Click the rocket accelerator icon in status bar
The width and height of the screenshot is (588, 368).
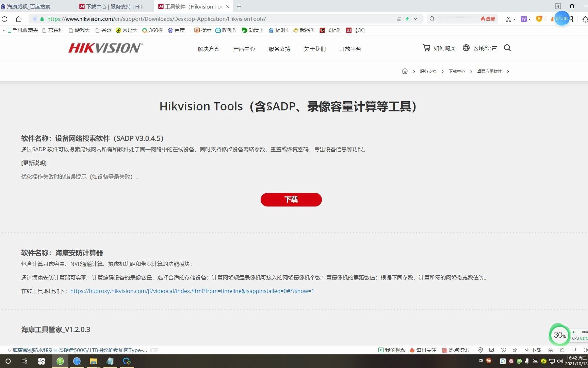pyautogui.click(x=515, y=350)
